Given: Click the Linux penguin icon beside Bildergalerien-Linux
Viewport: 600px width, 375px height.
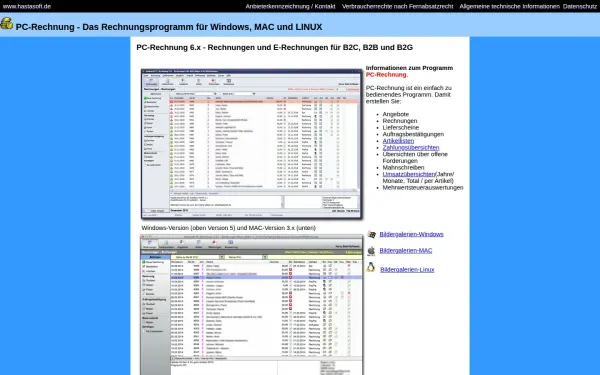Looking at the screenshot, I should [x=371, y=267].
